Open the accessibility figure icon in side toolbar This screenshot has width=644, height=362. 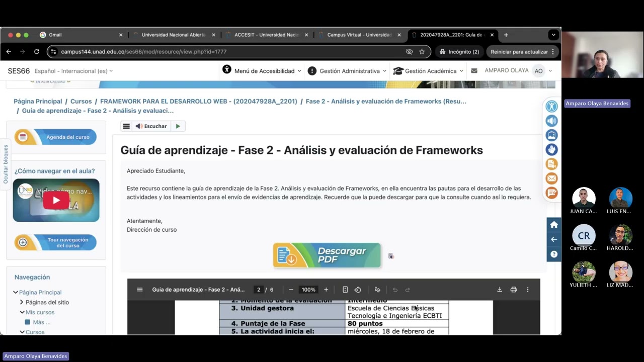[552, 106]
